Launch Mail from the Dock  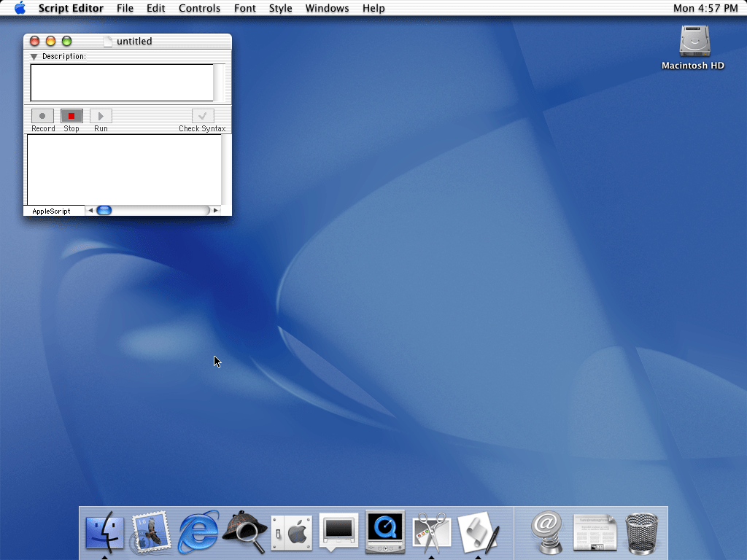pyautogui.click(x=151, y=532)
